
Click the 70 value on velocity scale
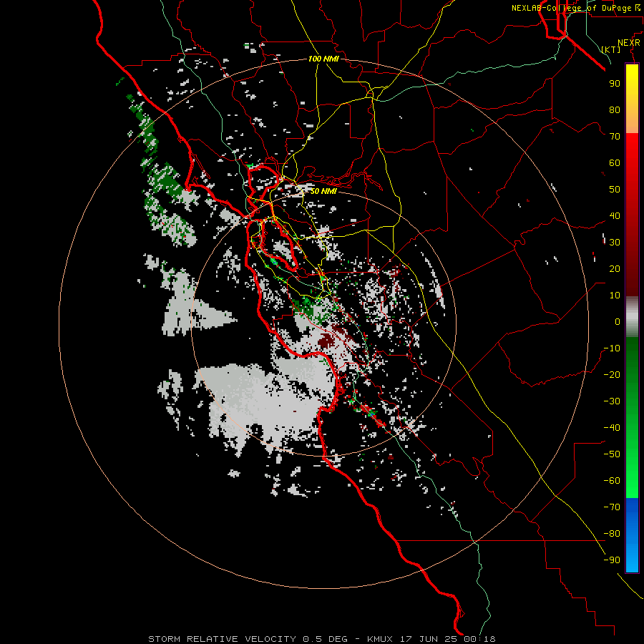point(615,137)
